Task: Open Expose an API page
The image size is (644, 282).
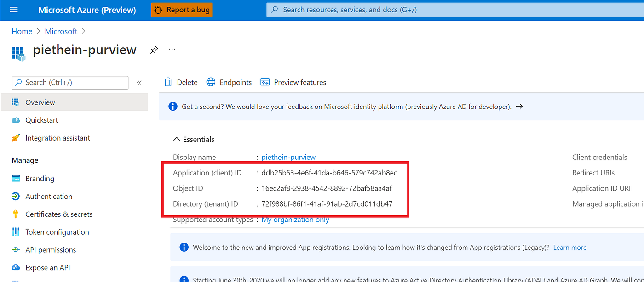Action: click(x=74, y=268)
